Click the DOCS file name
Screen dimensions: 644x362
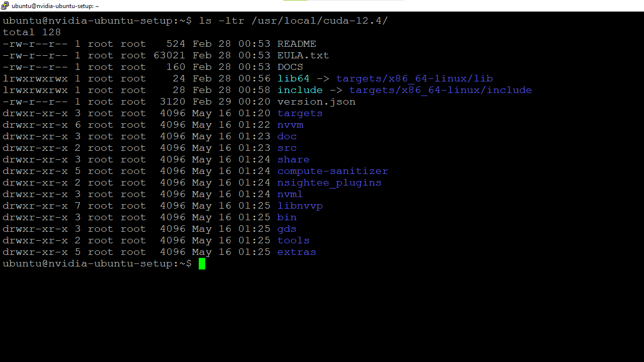point(290,67)
